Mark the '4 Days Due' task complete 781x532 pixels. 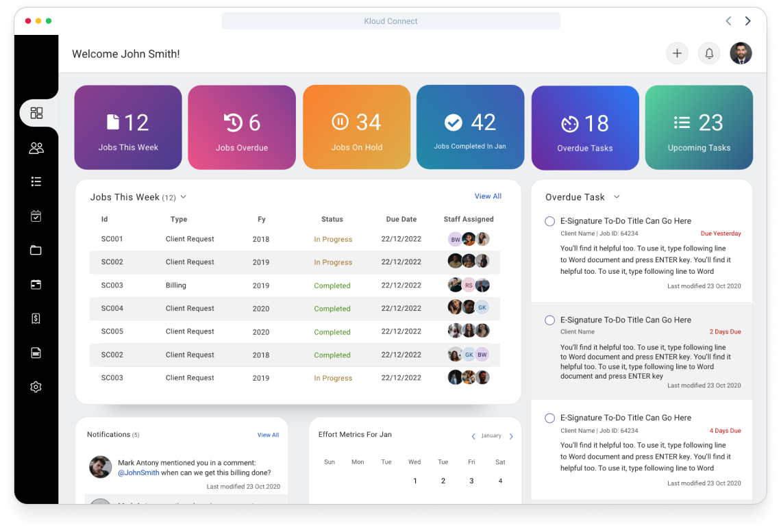point(549,418)
